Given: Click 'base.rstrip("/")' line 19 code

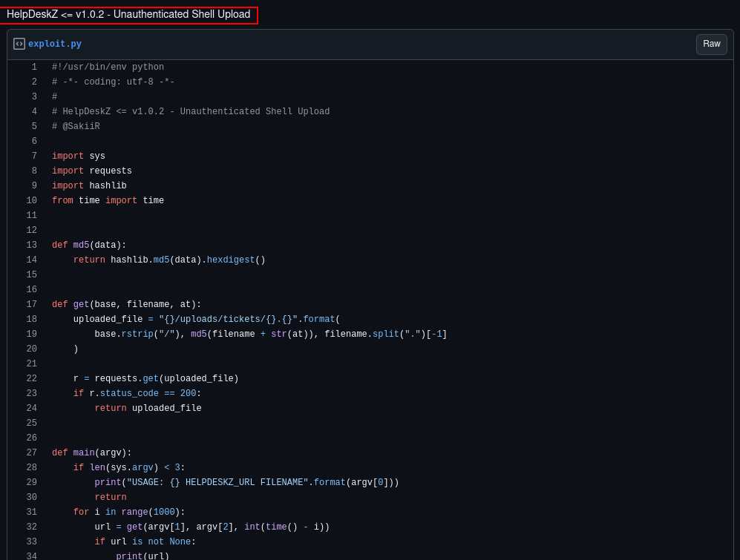Looking at the screenshot, I should point(271,334).
